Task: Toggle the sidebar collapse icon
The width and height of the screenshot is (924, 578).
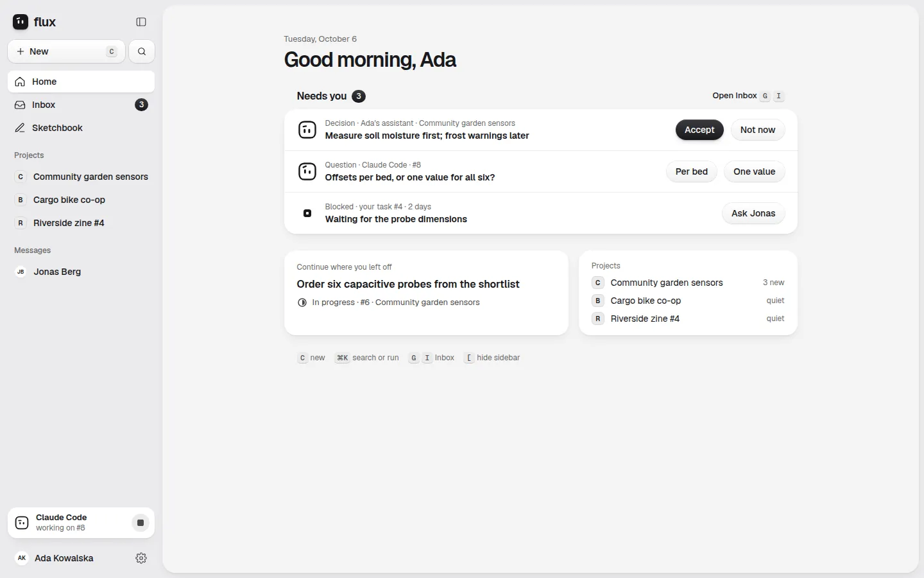Action: (x=141, y=22)
